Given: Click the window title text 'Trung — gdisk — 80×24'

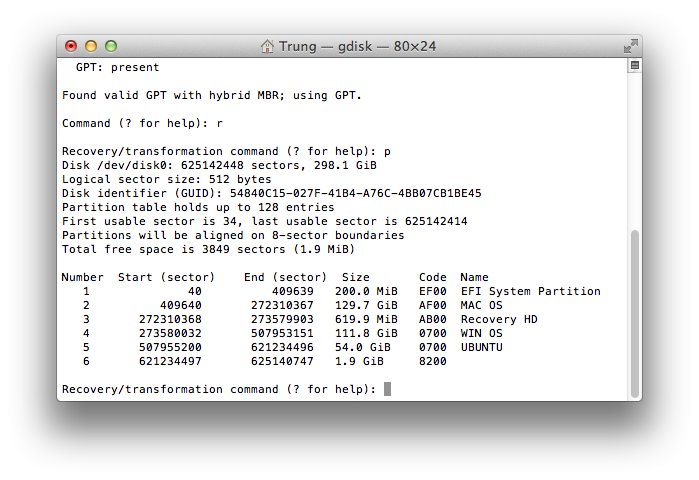Looking at the screenshot, I should pos(358,46).
